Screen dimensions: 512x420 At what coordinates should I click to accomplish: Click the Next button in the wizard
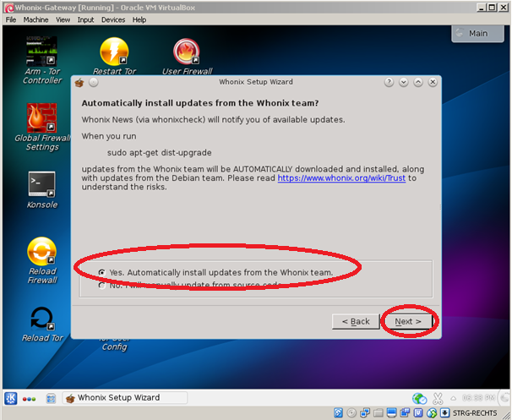click(408, 322)
